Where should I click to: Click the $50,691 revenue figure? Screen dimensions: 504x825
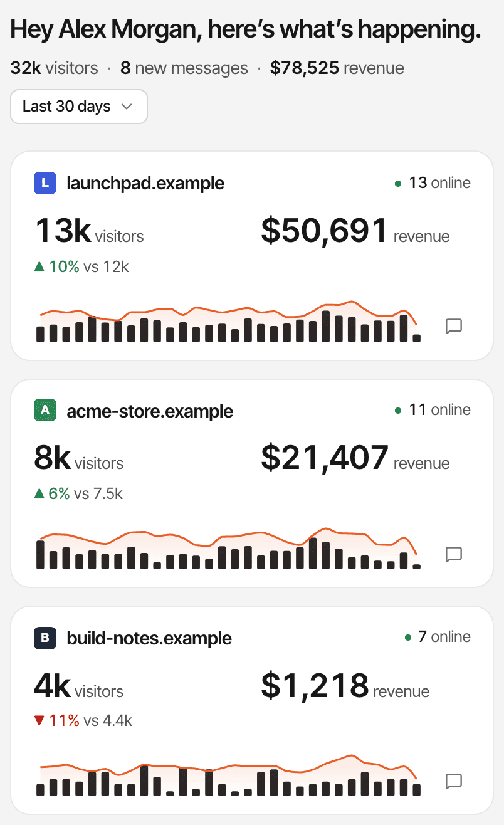[355, 231]
